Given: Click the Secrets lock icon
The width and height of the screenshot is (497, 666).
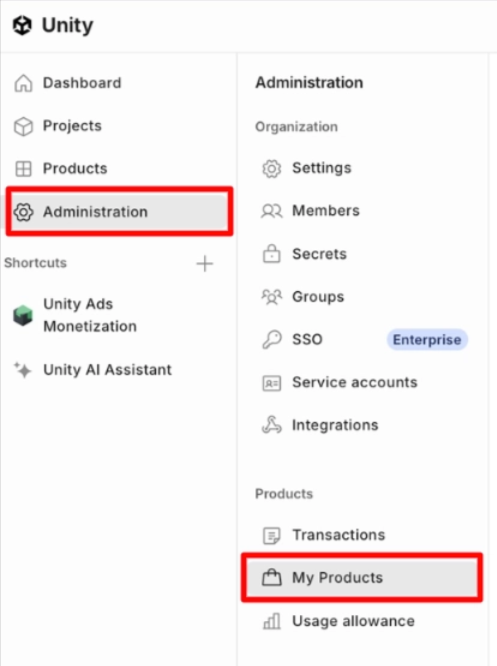Looking at the screenshot, I should coord(272,254).
